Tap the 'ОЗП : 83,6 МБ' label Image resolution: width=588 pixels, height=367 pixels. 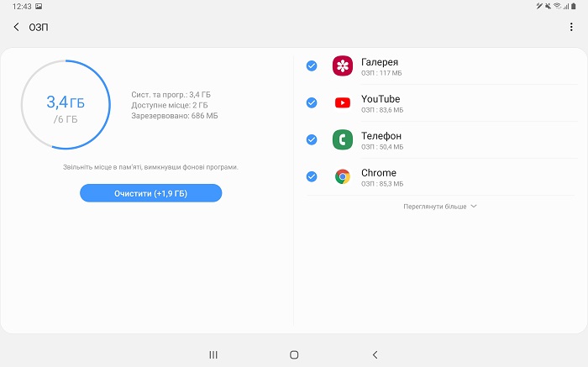(x=382, y=110)
